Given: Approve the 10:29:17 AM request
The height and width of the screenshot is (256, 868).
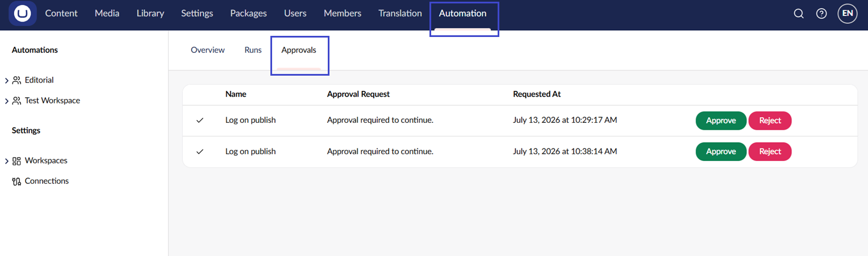Looking at the screenshot, I should [x=721, y=121].
